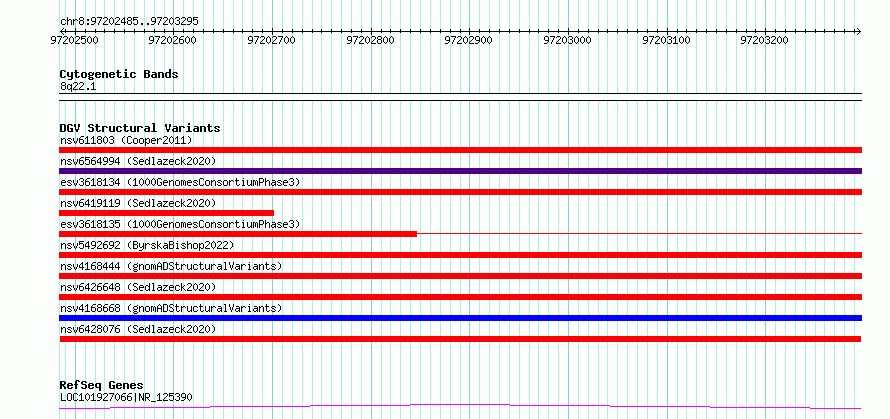Click the 97202600 ruler position label
This screenshot has height=419, width=890.
tap(173, 40)
